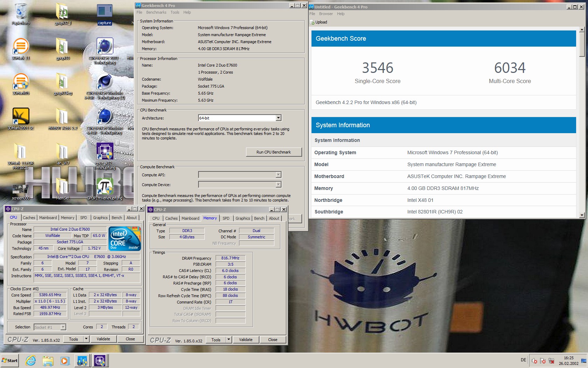
Task: Expand the Tools arrow in left CPU-Z
Action: [86, 339]
